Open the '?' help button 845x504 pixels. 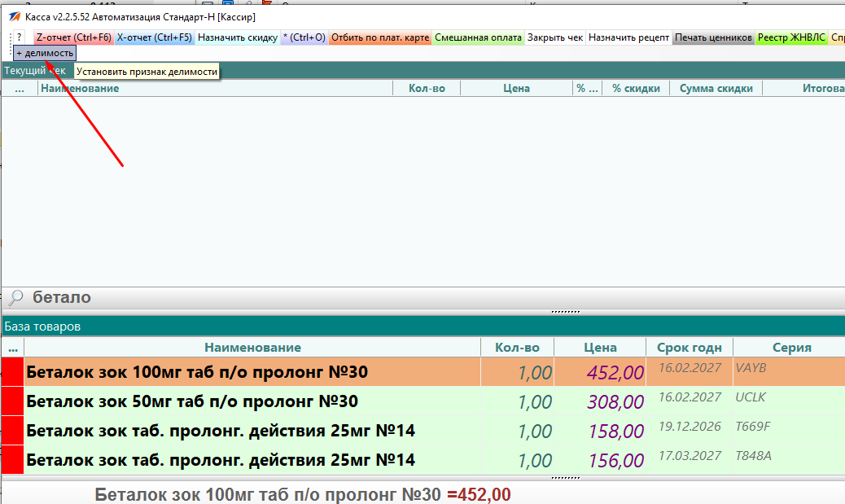20,37
